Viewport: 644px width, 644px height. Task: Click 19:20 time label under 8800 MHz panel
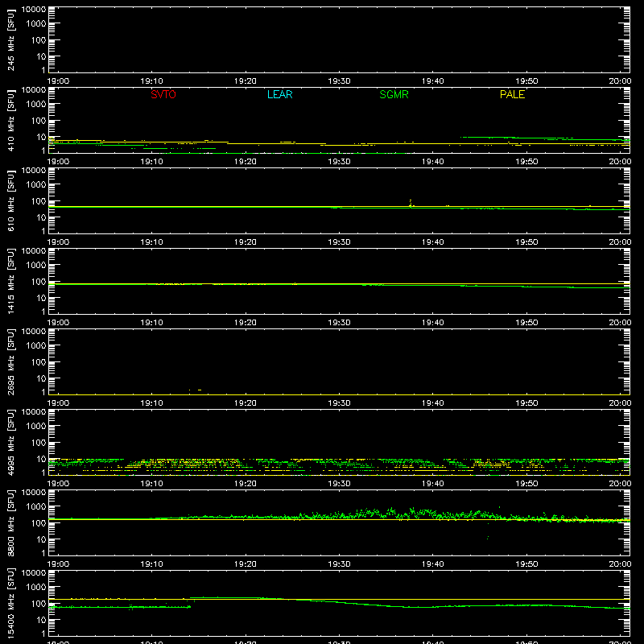pos(246,564)
